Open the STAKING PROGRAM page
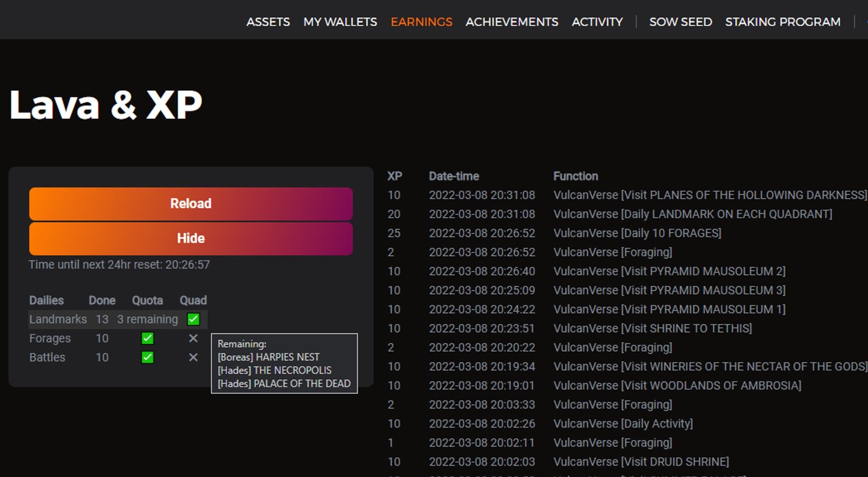 (783, 22)
